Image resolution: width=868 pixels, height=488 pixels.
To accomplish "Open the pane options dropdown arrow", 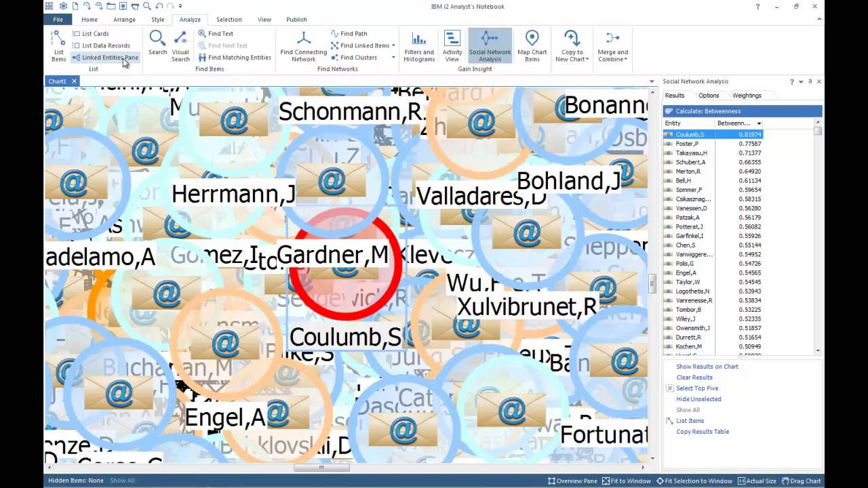I will click(801, 81).
